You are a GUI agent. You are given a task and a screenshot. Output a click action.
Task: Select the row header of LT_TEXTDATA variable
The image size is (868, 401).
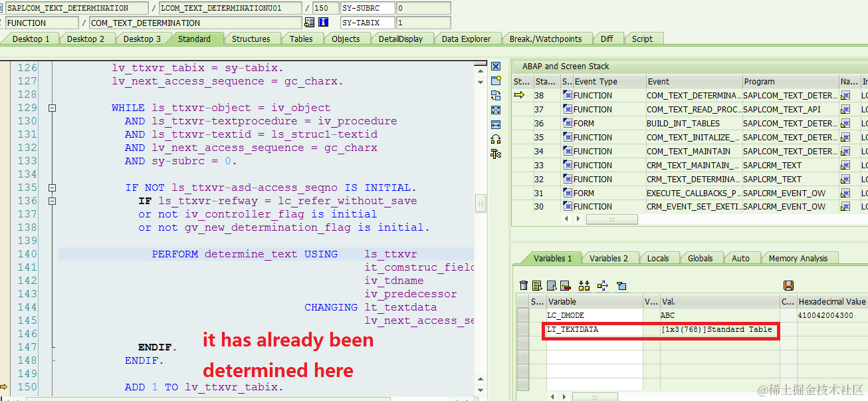tap(523, 330)
